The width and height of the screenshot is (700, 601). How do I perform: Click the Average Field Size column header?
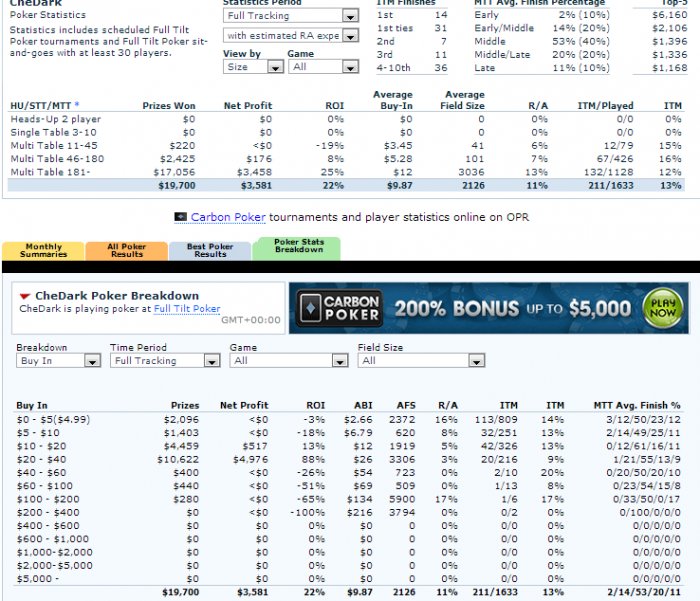pos(463,100)
